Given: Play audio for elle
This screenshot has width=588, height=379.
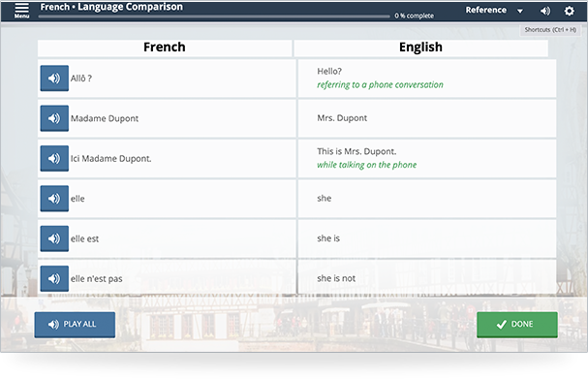Looking at the screenshot, I should coord(54,199).
